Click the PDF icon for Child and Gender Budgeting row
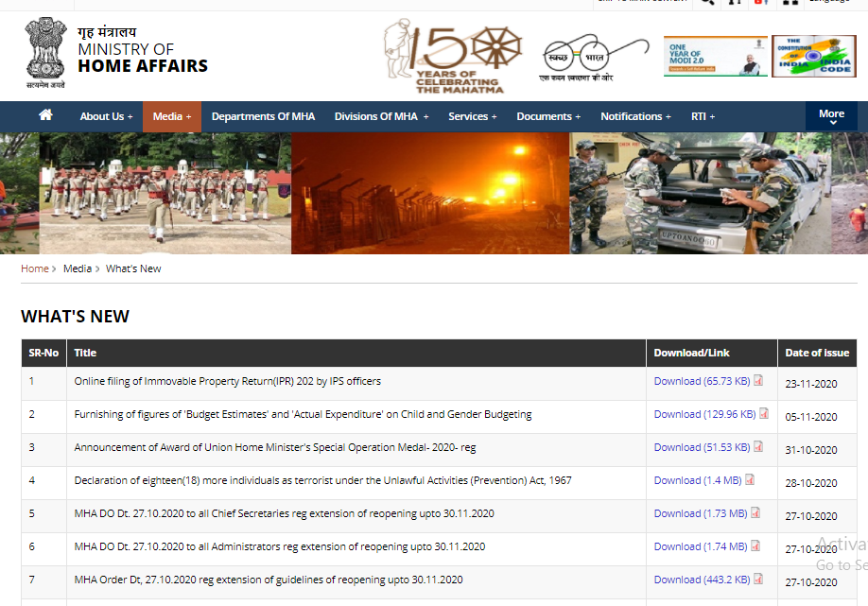 [764, 414]
